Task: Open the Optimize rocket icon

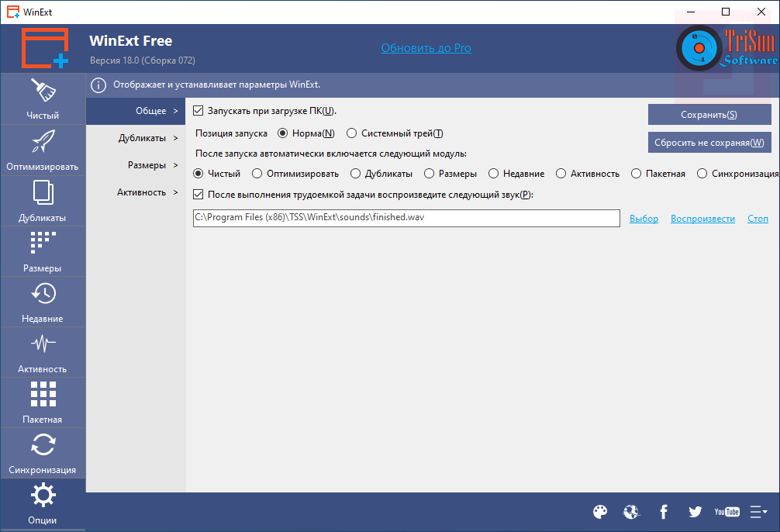Action: pos(43,141)
